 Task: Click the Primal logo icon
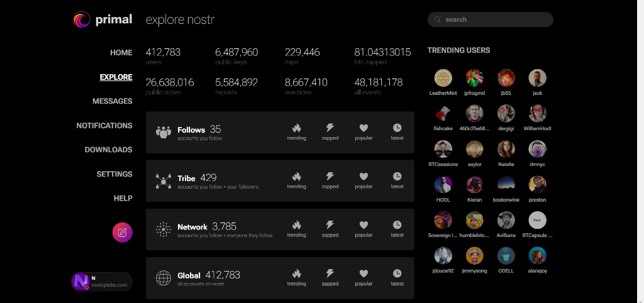(x=82, y=20)
